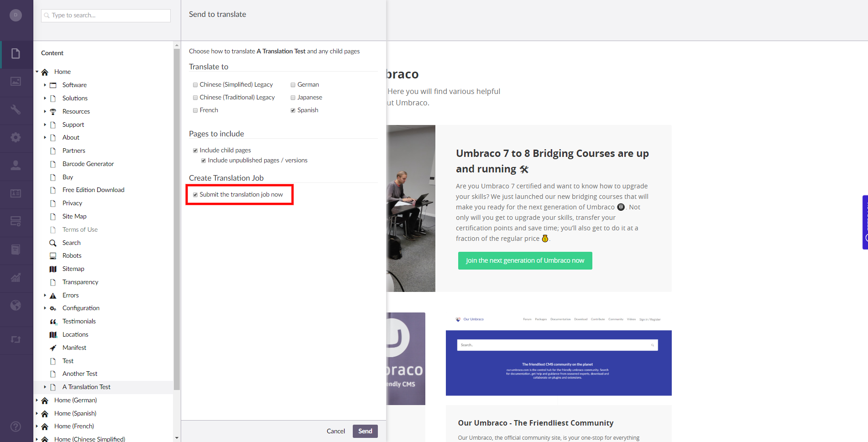Open the Media section icon in sidebar
The height and width of the screenshot is (442, 868).
tap(16, 82)
